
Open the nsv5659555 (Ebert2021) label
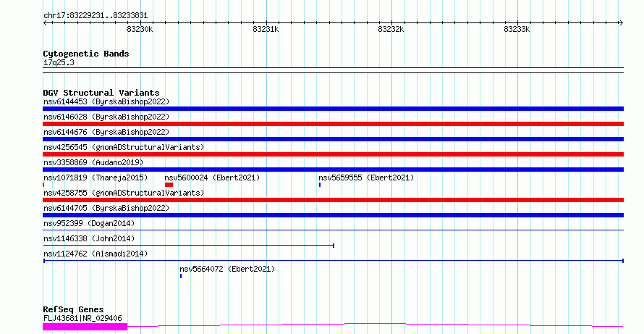click(x=366, y=178)
